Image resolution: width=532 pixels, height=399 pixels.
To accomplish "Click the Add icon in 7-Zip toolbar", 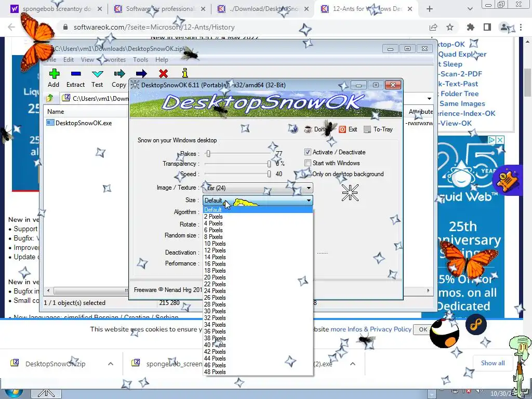I will click(54, 74).
